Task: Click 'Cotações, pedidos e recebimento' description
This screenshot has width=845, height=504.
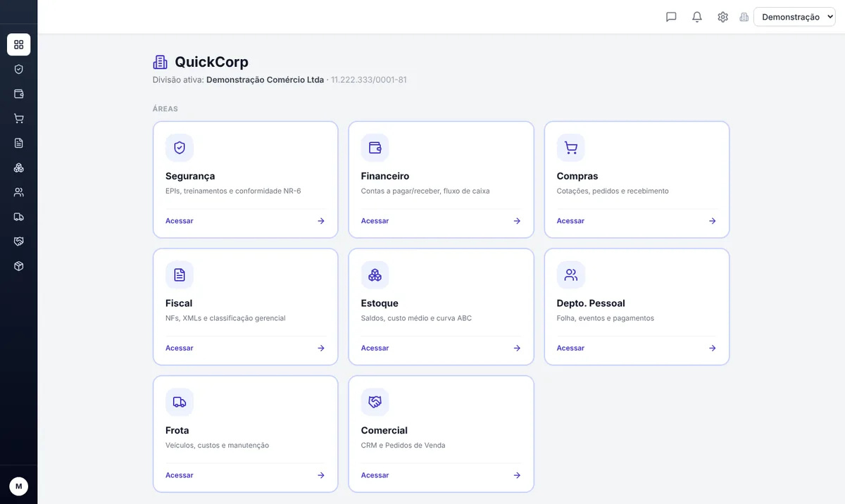Action: click(x=613, y=191)
